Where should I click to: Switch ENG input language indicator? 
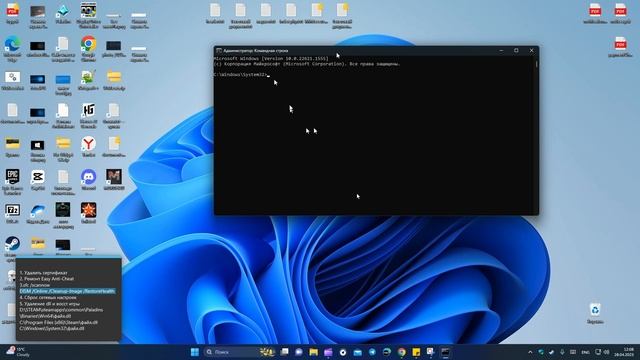(585, 352)
